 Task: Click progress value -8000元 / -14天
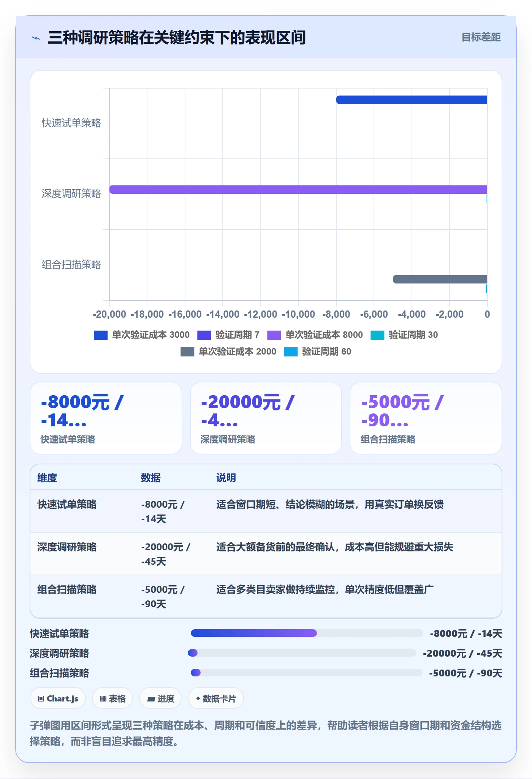coord(466,633)
